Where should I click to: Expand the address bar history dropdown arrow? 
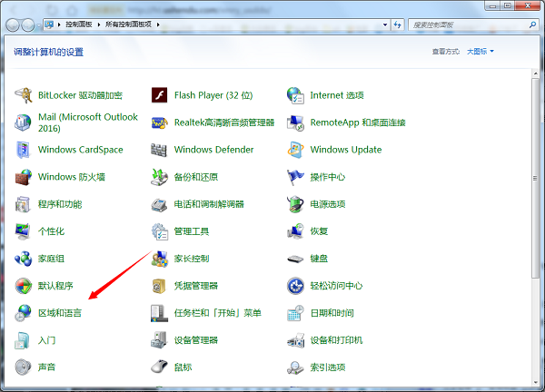385,24
